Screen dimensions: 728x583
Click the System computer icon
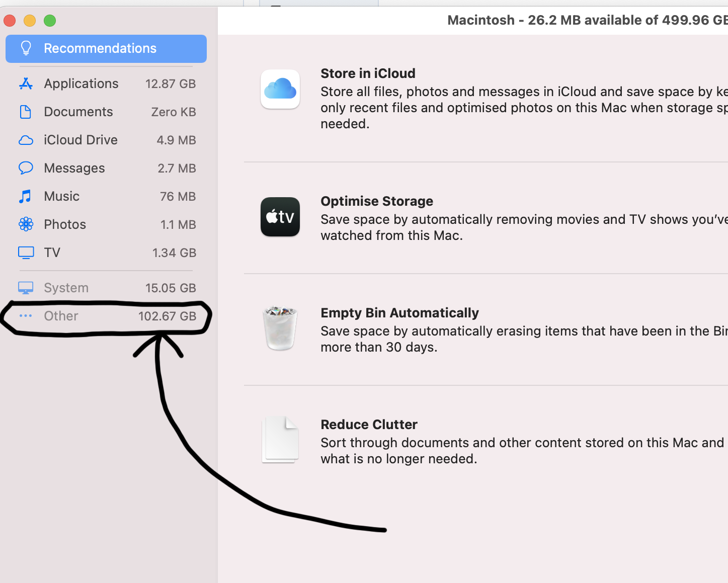26,288
